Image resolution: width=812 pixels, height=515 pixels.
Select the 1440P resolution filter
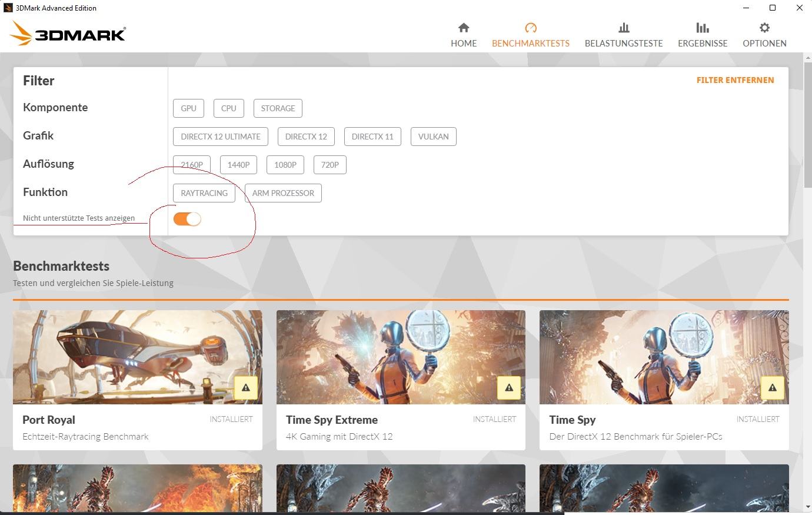[238, 165]
